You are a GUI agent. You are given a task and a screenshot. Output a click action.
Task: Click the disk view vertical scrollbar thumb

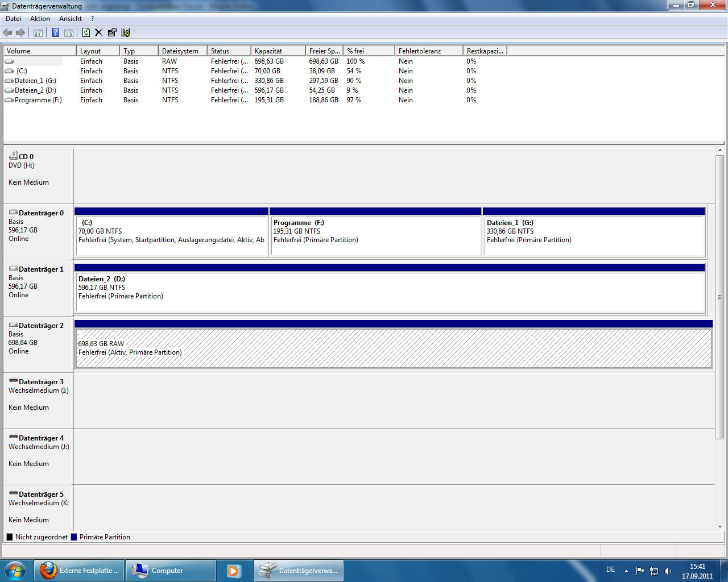(x=719, y=297)
